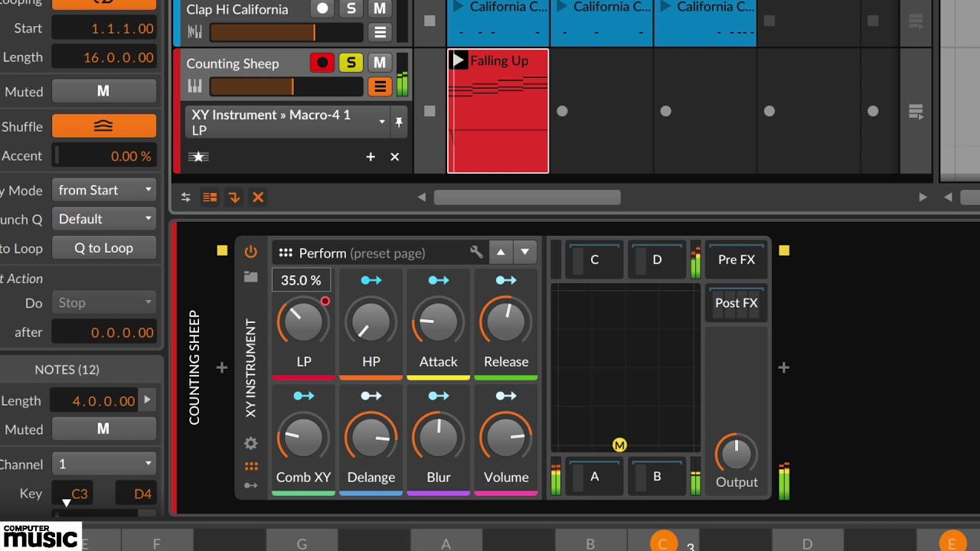Go to next preset page with down arrow
This screenshot has height=551, width=980.
pyautogui.click(x=524, y=252)
